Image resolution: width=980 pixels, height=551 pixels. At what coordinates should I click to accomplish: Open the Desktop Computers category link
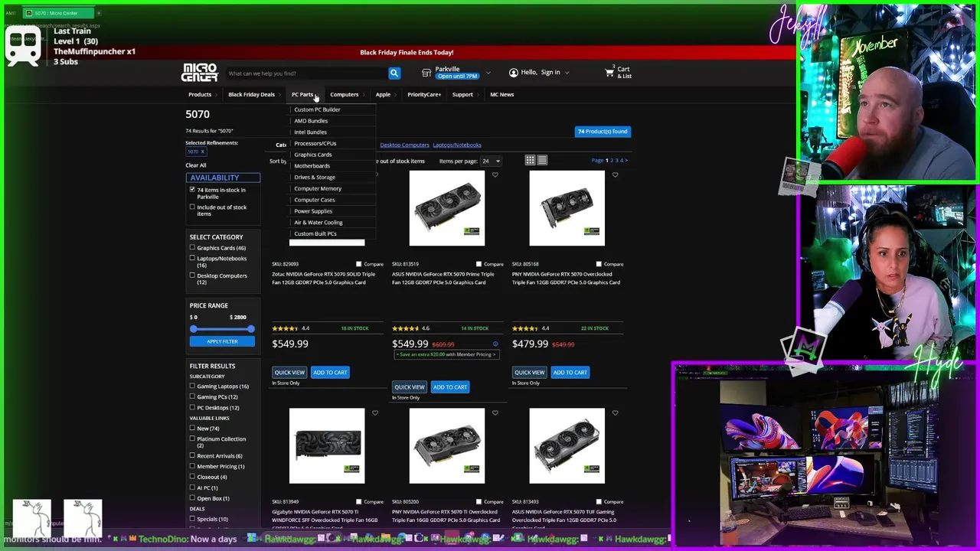404,145
